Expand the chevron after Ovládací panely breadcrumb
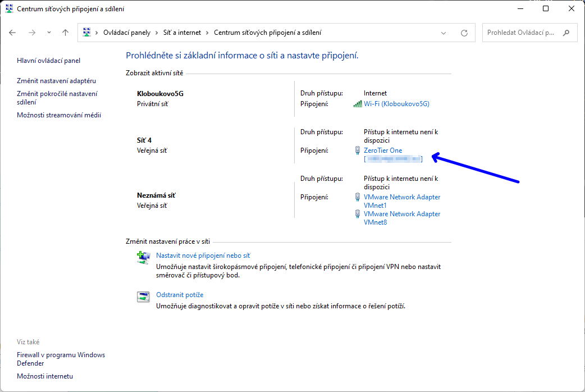The height and width of the screenshot is (392, 585). 157,33
